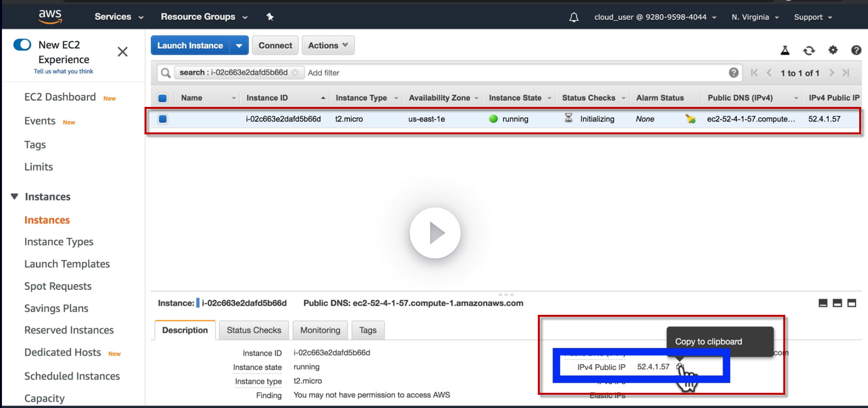Copy the IPv4 Public IP to clipboard
The width and height of the screenshot is (868, 408).
pos(679,366)
